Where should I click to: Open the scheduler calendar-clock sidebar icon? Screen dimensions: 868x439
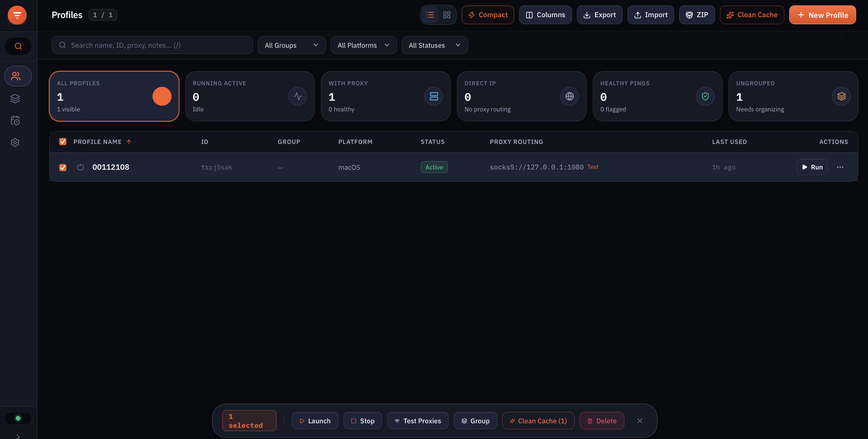pos(15,120)
